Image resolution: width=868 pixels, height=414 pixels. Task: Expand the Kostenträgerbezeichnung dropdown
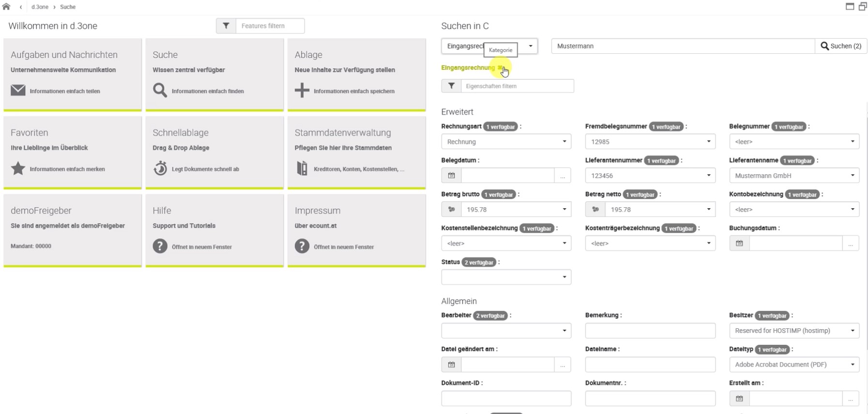(650, 243)
